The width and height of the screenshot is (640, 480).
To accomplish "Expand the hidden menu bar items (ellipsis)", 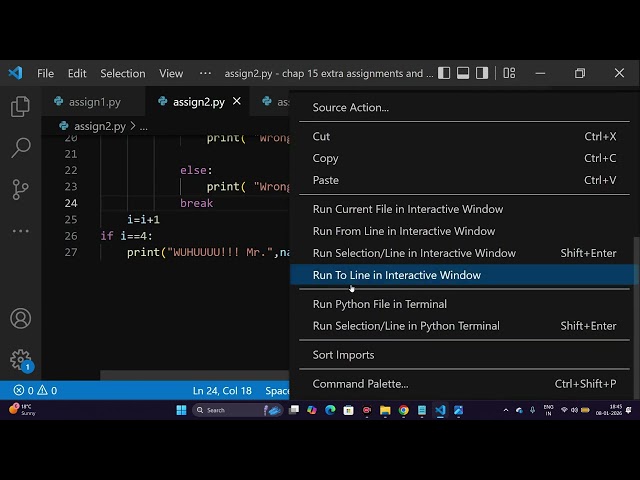I will 205,73.
